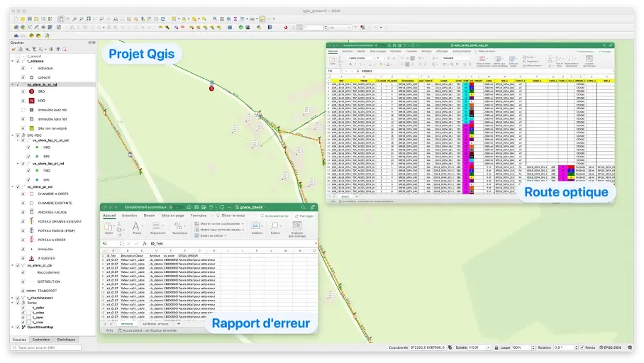644x363 pixels.
Task: Click the search magnifier in grace_check title bar
Action: click(x=303, y=207)
